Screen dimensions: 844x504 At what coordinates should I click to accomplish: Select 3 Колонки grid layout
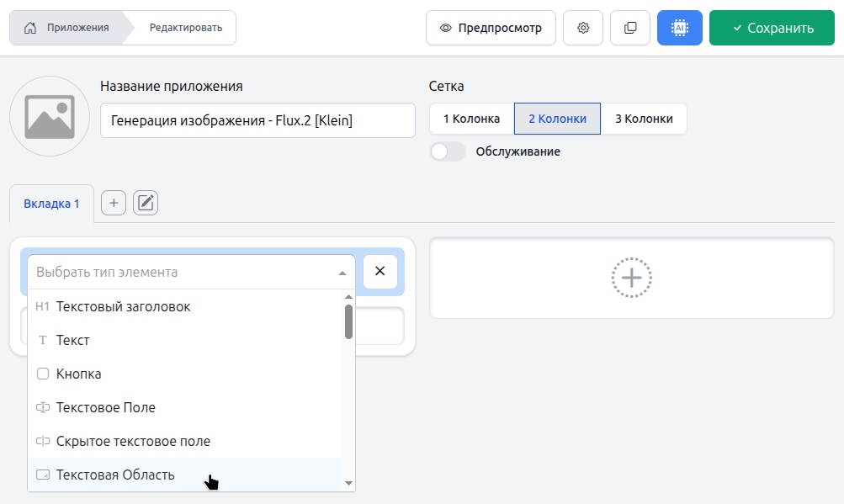[x=644, y=119]
